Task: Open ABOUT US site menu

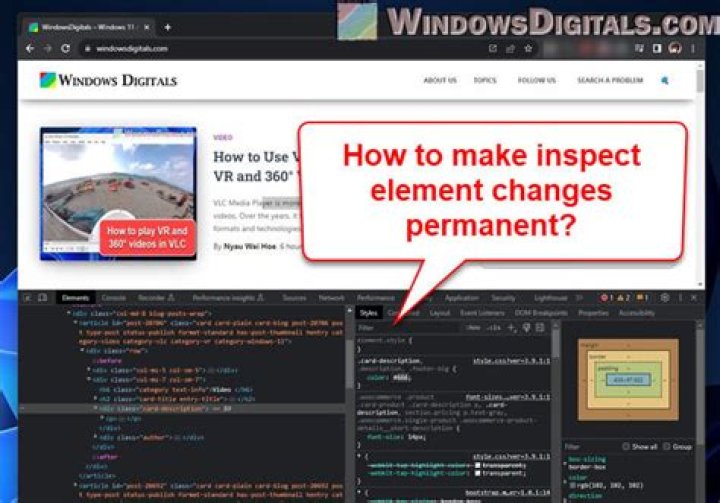Action: (x=440, y=80)
